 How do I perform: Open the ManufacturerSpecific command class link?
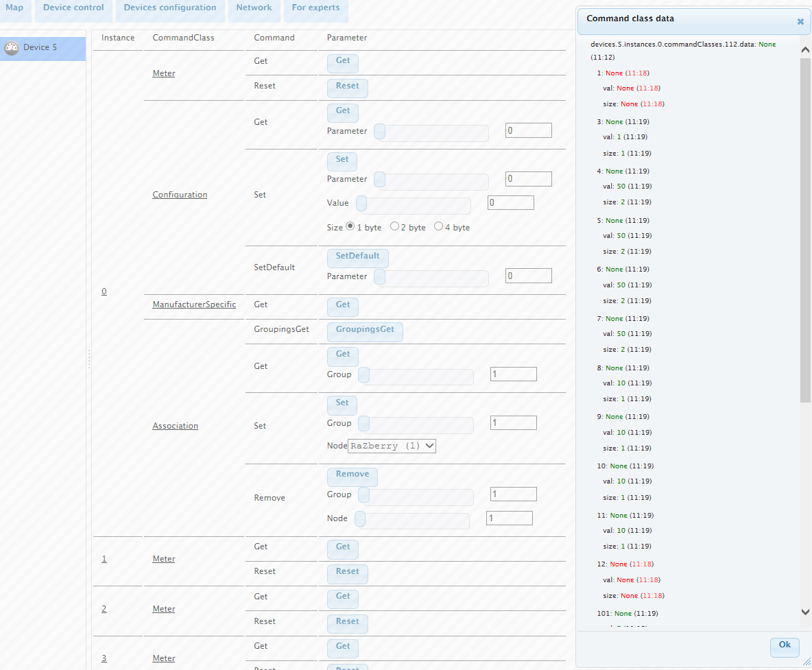(194, 304)
